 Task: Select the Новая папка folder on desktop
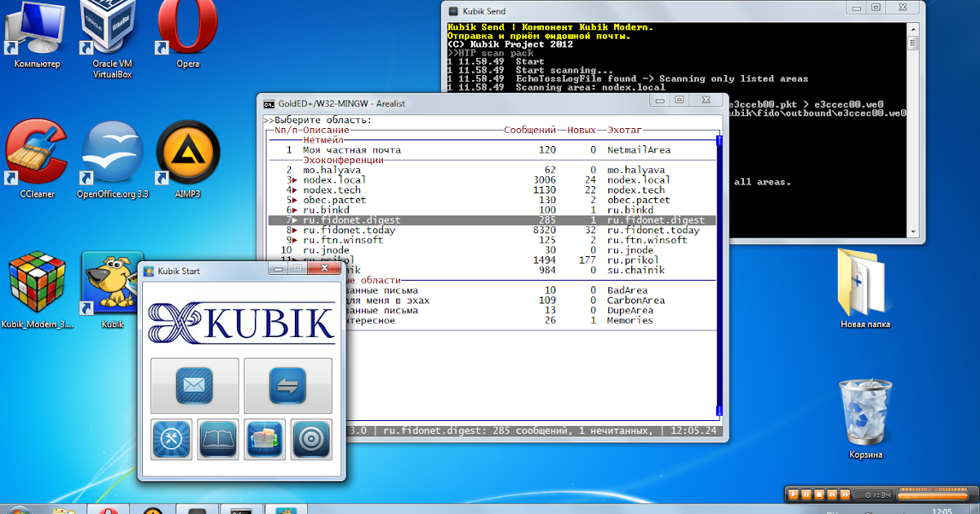point(865,287)
